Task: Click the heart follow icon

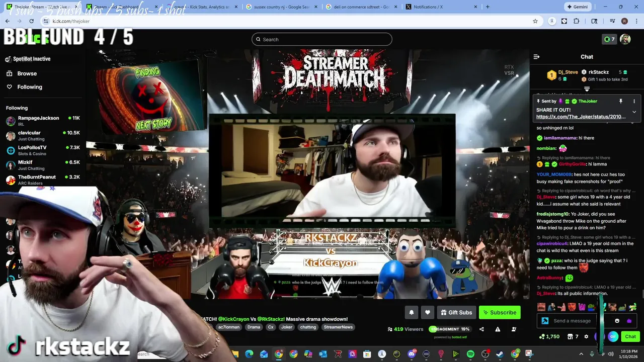Action: (428, 312)
